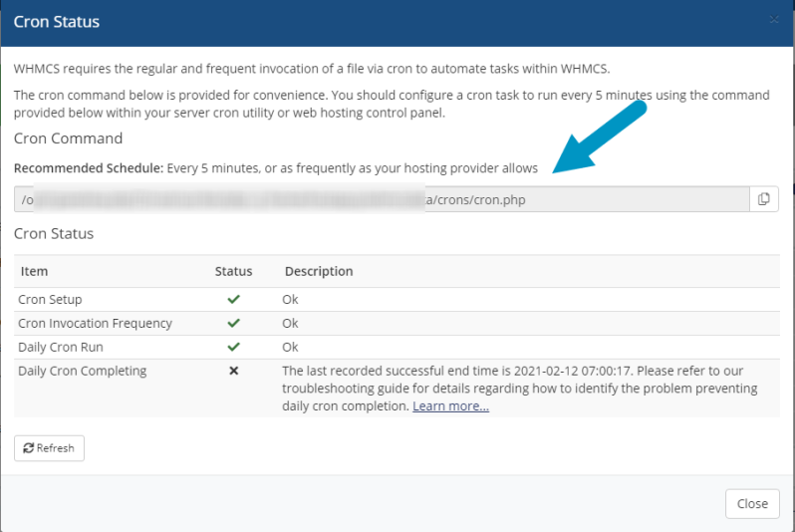Select the Daily Cron Run row label
Viewport: 795px width, 532px height.
click(61, 347)
